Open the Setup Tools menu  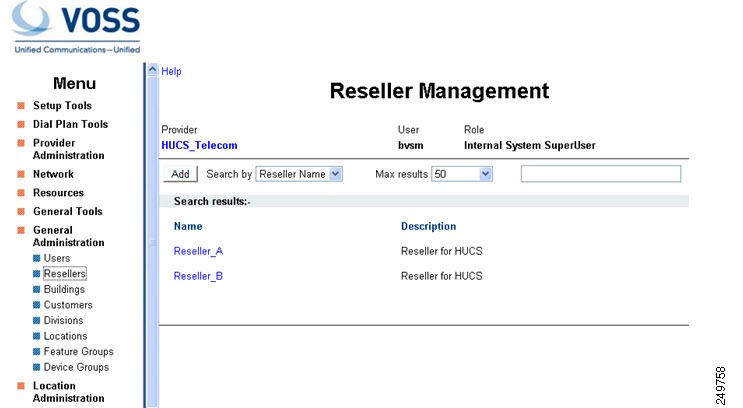coord(62,106)
